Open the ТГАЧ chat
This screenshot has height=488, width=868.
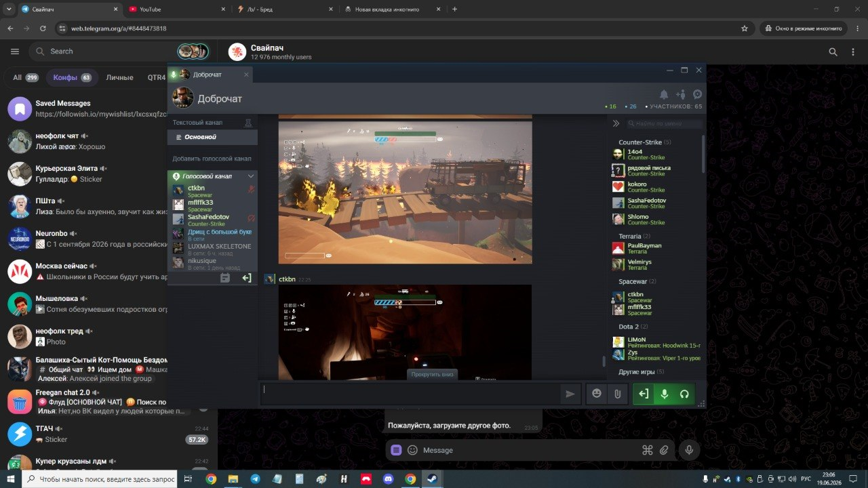coord(108,434)
